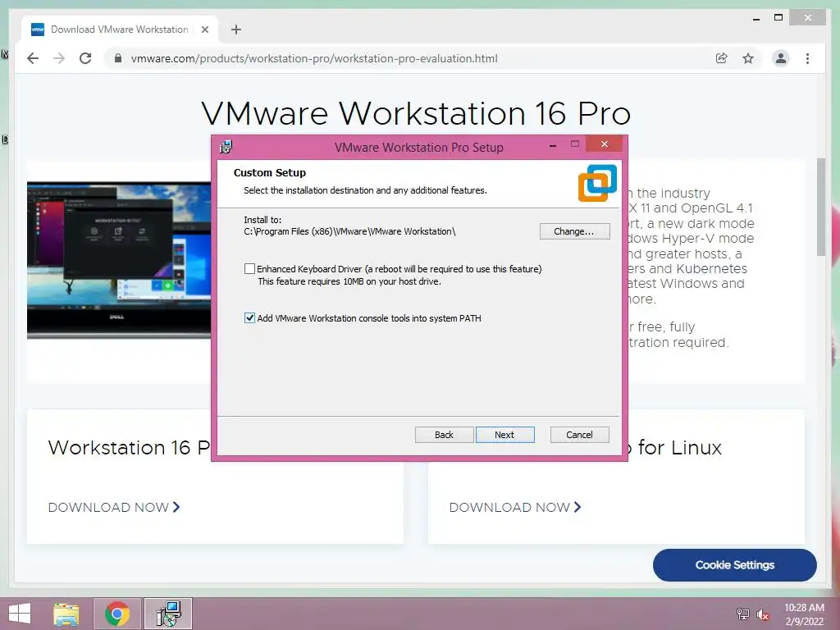Click Chrome's forward navigation arrow
This screenshot has width=840, height=630.
coord(59,58)
